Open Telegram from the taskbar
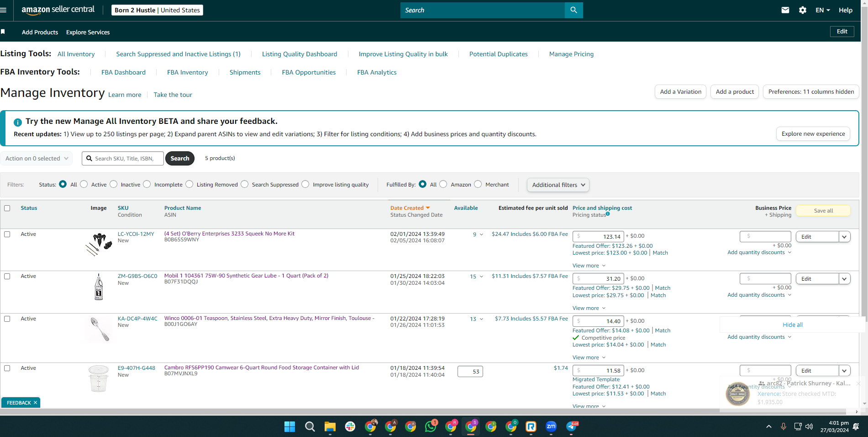Viewport: 868px width, 437px height. pos(571,426)
